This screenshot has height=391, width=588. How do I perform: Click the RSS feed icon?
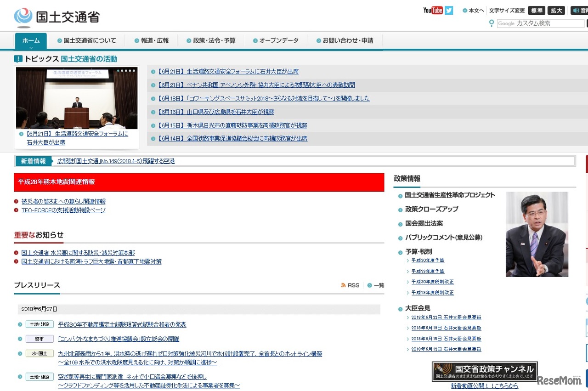(343, 285)
